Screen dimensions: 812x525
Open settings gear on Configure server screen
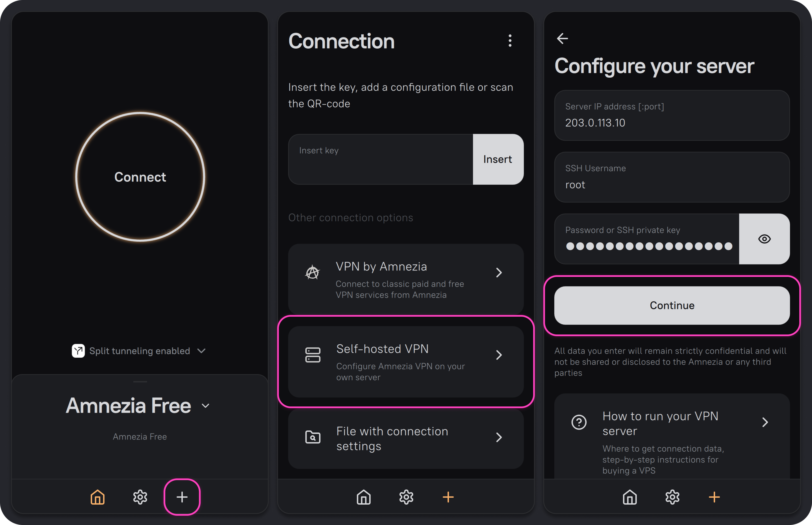coord(672,497)
